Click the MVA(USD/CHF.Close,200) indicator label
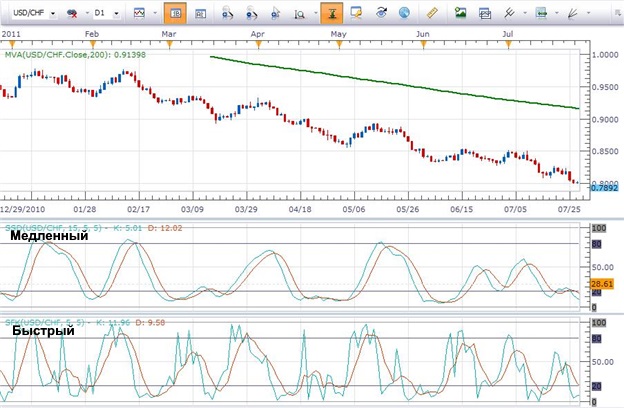This screenshot has width=624, height=408. coord(75,55)
